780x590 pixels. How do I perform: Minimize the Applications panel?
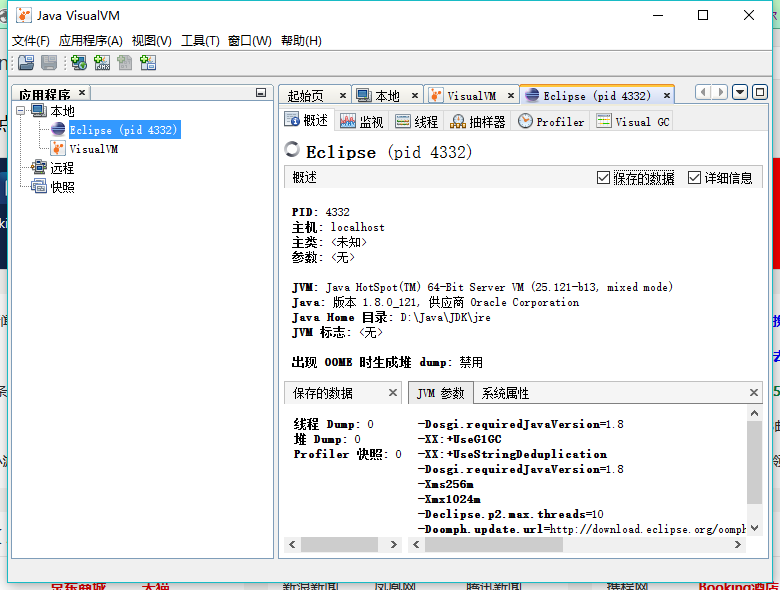[261, 93]
